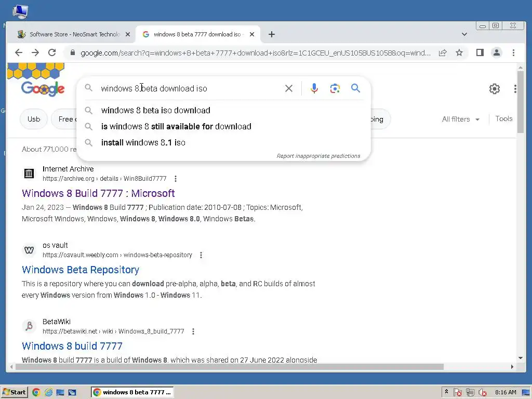
Task: Start voice search with microphone
Action: click(x=314, y=88)
